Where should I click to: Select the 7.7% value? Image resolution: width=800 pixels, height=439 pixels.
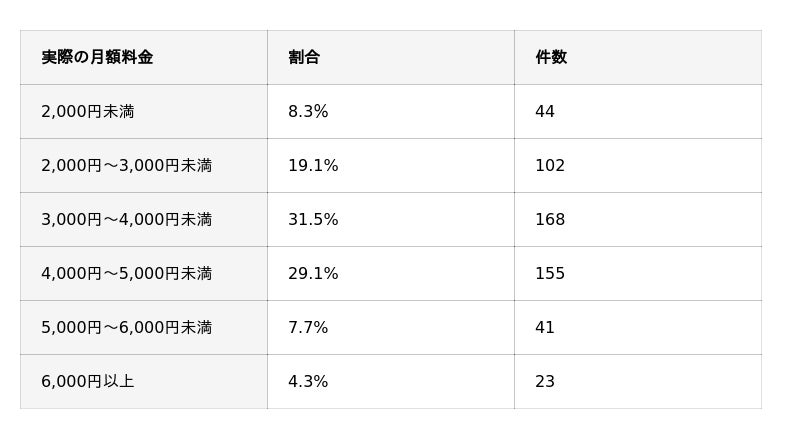tap(308, 327)
